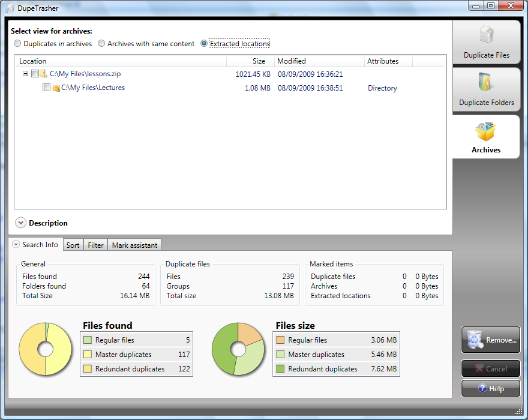Click the 1.08 MB size value

point(257,88)
